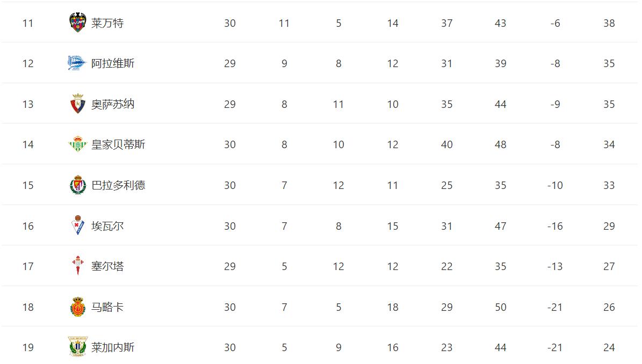Click the Real Betis team crest
642x364 pixels.
(x=78, y=144)
